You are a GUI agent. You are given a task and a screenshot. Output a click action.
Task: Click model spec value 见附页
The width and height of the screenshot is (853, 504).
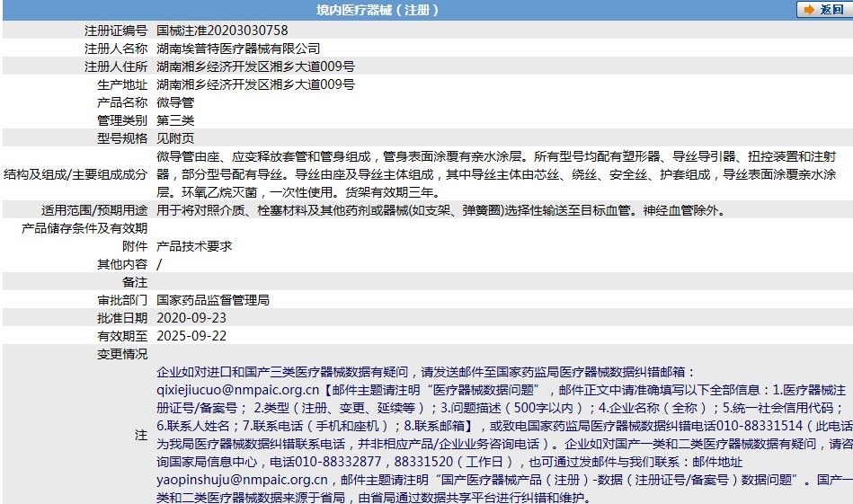175,138
